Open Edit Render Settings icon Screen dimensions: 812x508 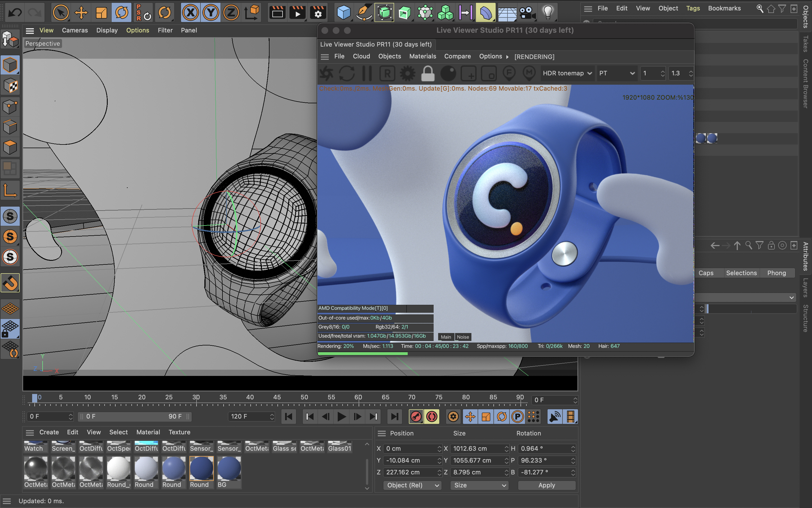coord(317,13)
